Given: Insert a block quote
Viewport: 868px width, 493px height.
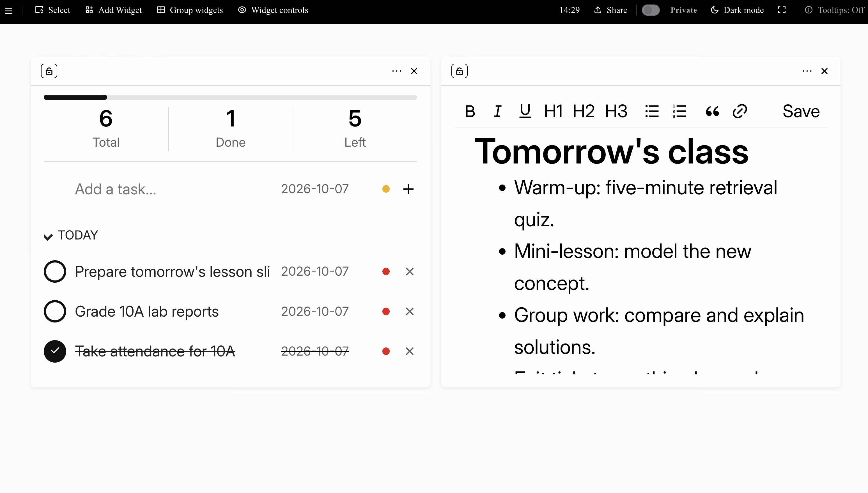Looking at the screenshot, I should tap(712, 111).
